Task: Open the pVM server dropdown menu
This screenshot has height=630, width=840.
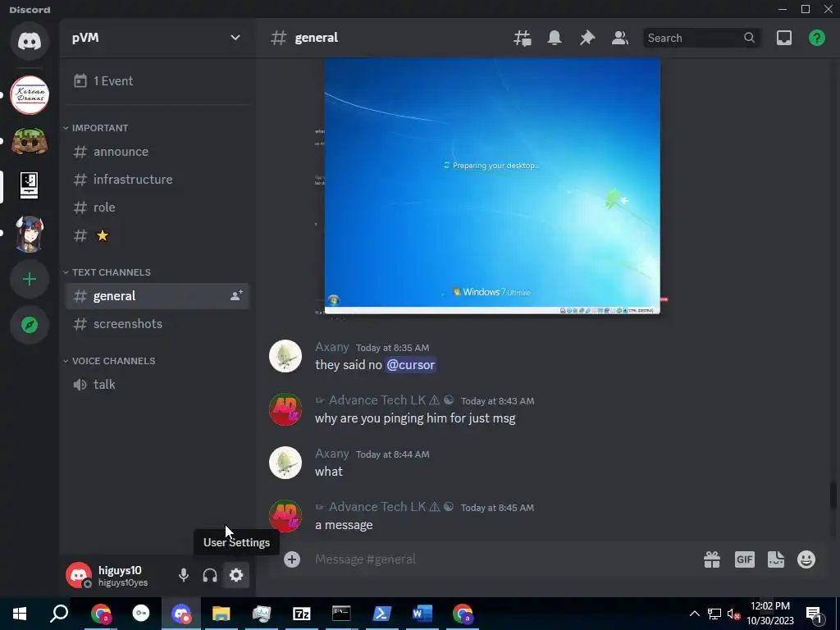Action: tap(235, 38)
